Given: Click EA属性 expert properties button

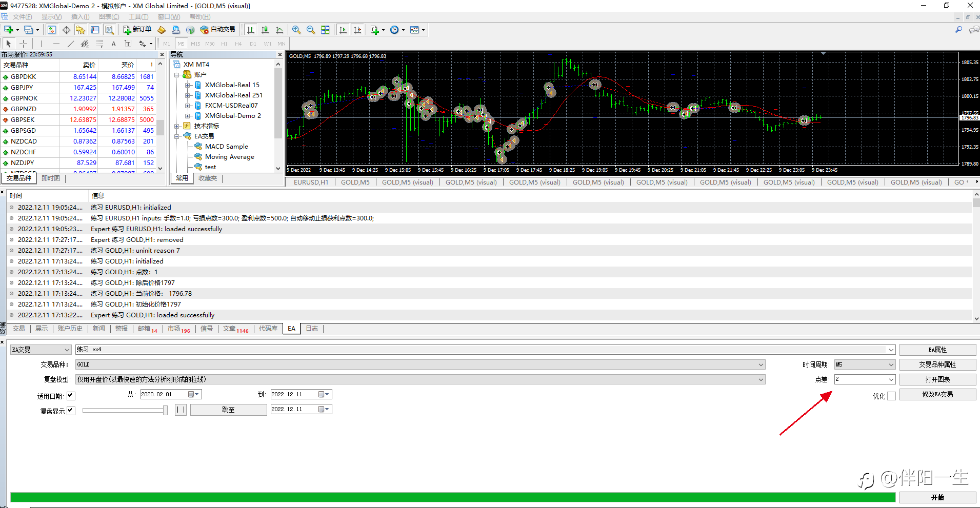Looking at the screenshot, I should click(x=937, y=350).
